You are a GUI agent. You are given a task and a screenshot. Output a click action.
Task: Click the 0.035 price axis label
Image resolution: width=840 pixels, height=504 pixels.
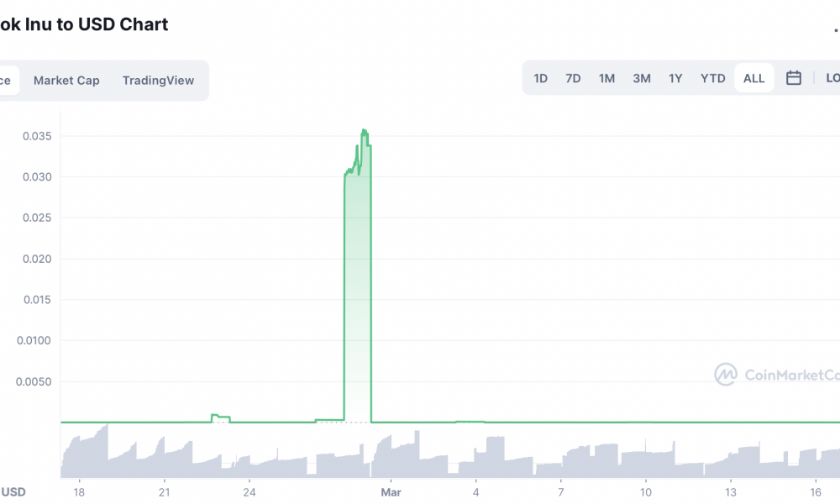(37, 136)
